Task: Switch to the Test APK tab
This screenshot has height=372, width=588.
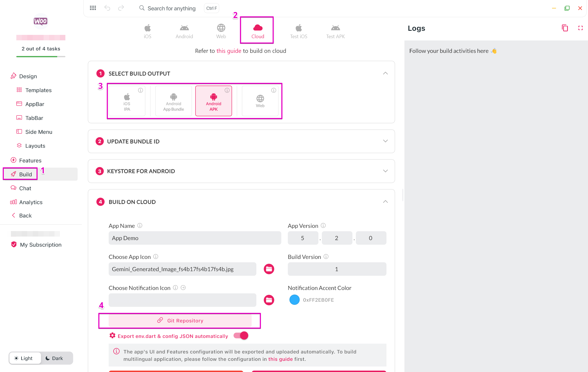Action: [335, 31]
